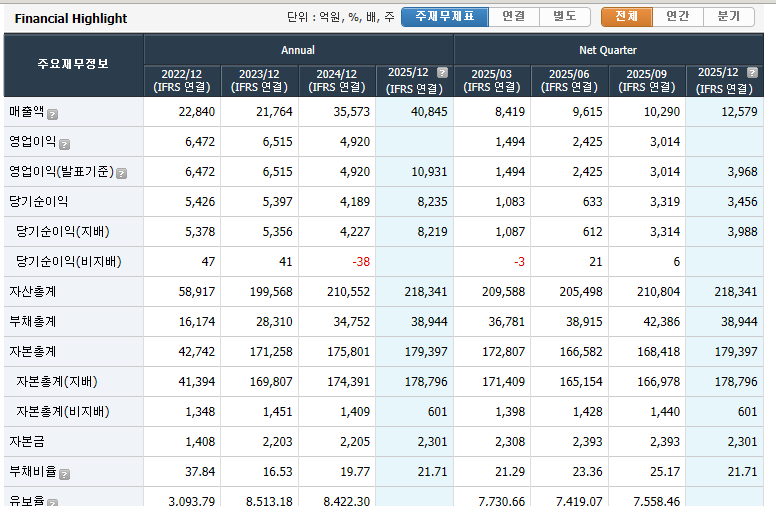Click debt ratio value 25.17
The width and height of the screenshot is (776, 506).
tap(665, 472)
